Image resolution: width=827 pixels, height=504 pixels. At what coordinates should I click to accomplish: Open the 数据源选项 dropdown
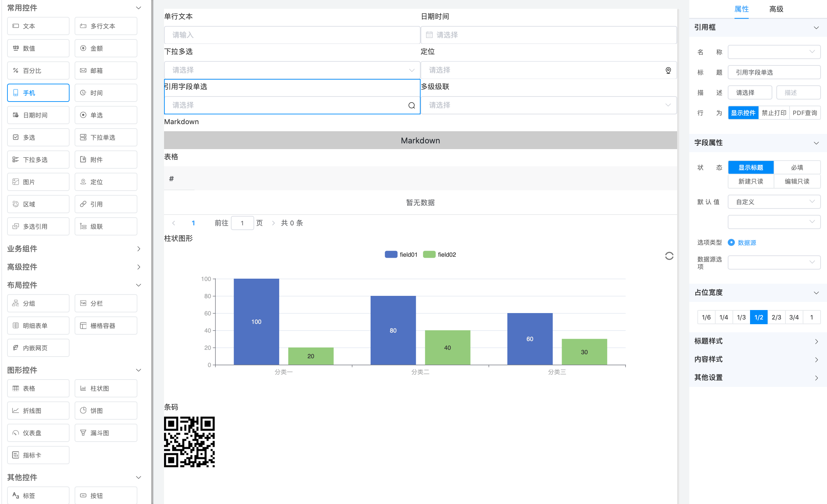click(774, 262)
